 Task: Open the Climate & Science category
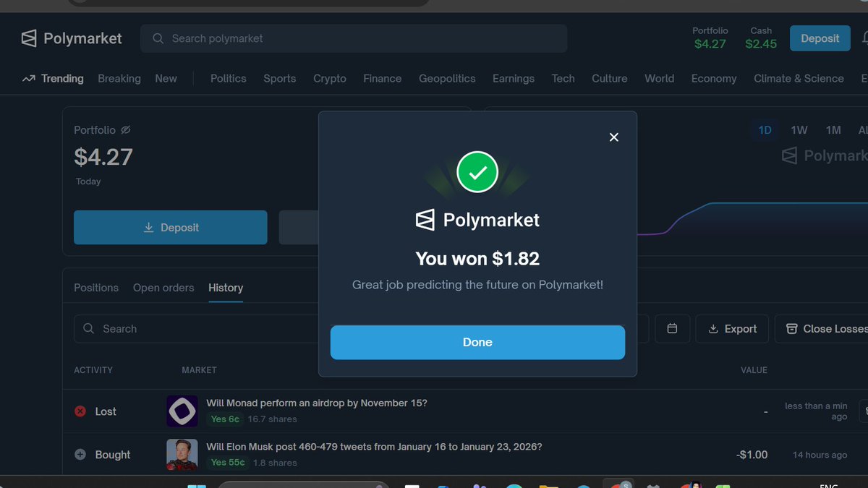click(799, 79)
